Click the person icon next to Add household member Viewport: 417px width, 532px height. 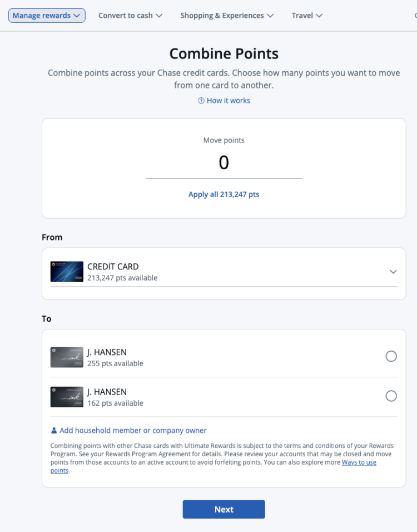point(53,430)
